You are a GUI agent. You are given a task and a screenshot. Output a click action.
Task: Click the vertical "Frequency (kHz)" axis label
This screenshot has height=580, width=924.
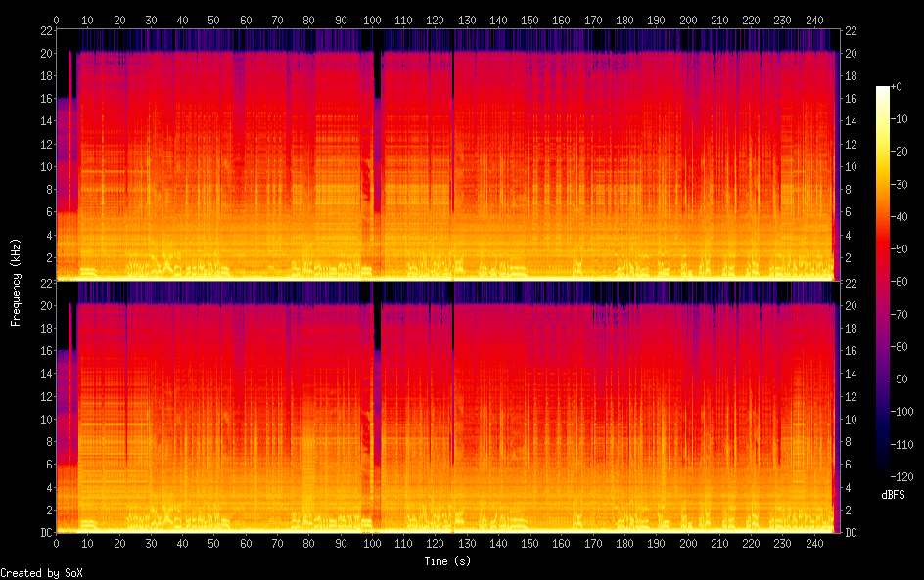[16, 282]
